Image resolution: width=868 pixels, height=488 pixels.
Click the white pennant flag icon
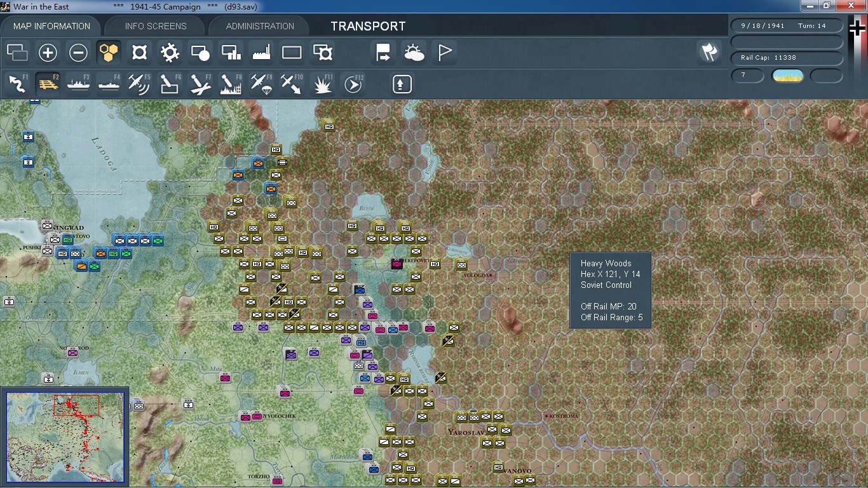444,52
